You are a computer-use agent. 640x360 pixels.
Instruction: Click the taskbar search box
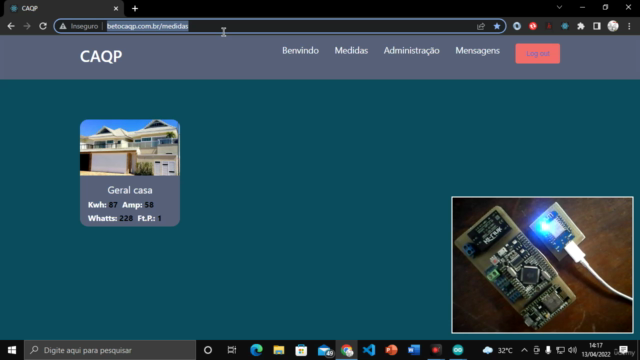(110, 350)
